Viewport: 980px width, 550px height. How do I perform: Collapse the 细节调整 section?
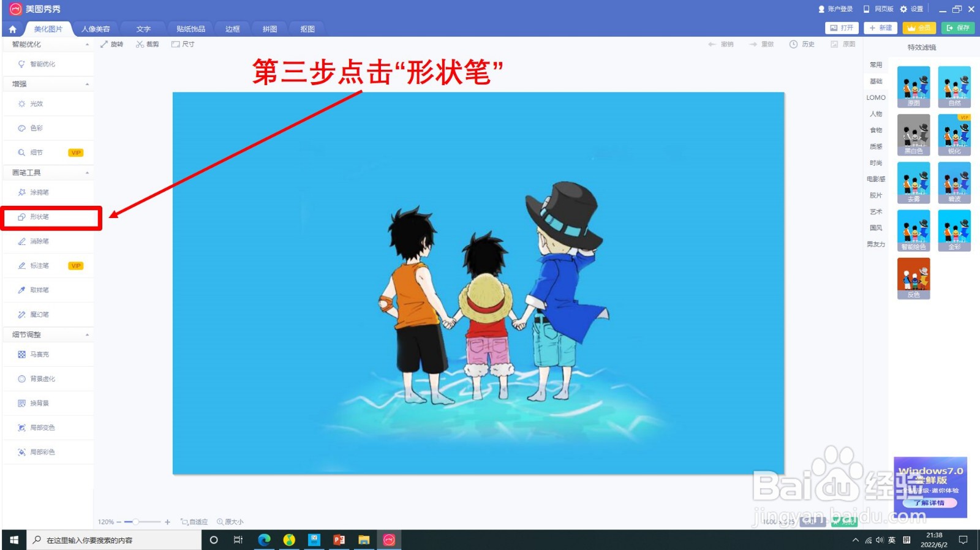coord(87,335)
